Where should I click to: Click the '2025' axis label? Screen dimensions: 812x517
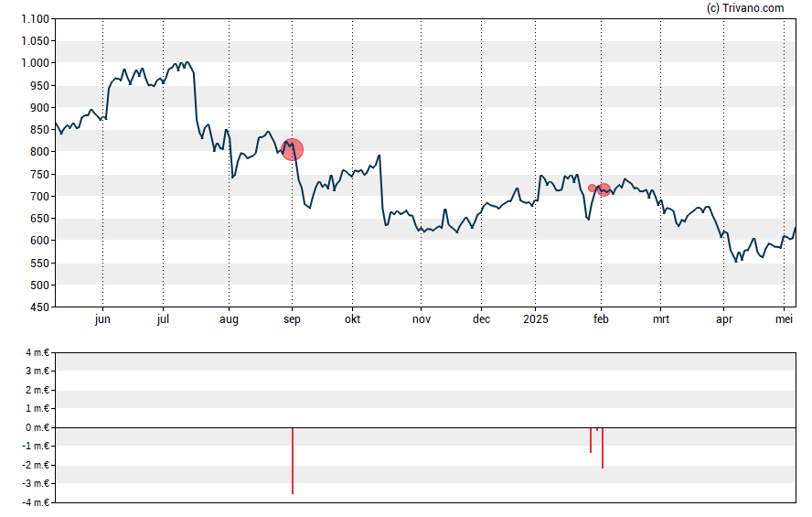pos(536,319)
